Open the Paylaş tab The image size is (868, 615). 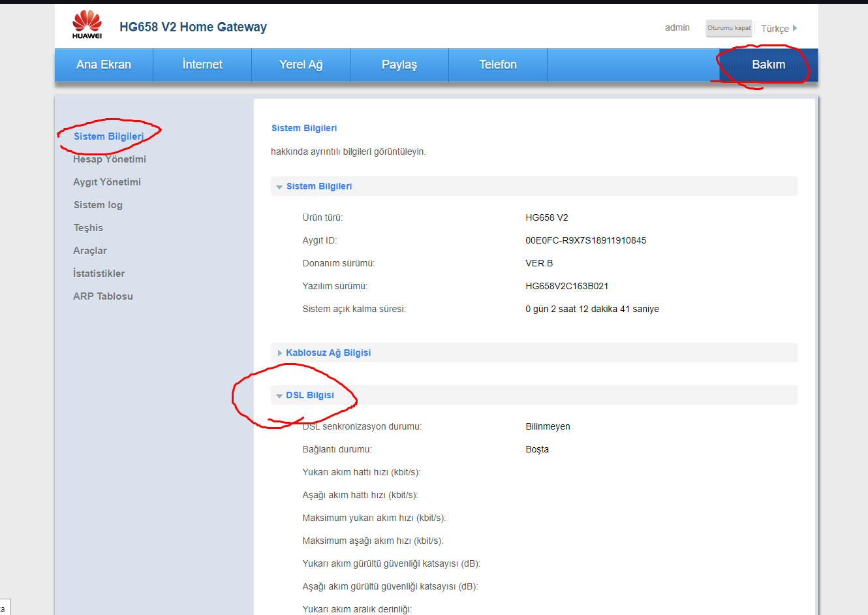tap(399, 65)
